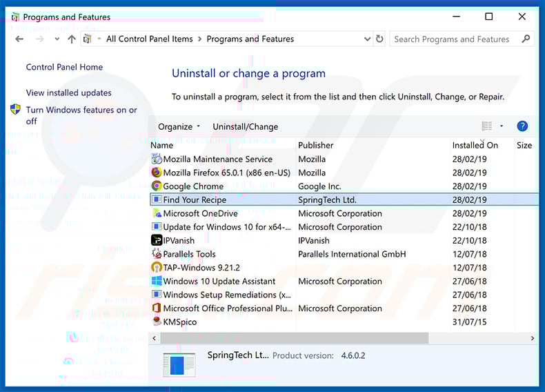Click the 31/07/15 install date
This screenshot has width=545, height=392.
click(469, 322)
